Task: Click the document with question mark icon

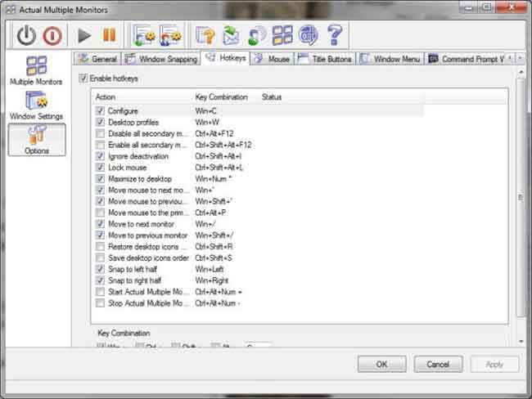Action: tap(205, 35)
